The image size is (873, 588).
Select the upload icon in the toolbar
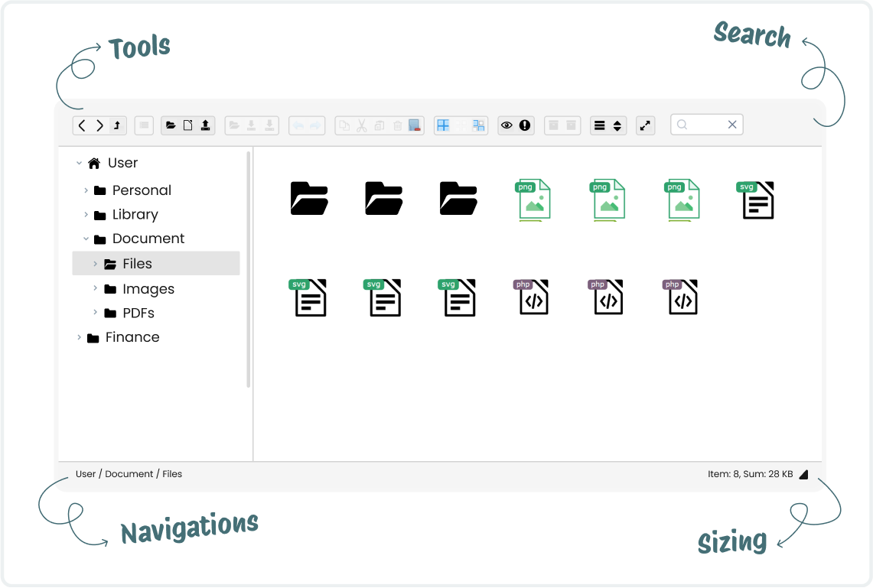pyautogui.click(x=205, y=125)
